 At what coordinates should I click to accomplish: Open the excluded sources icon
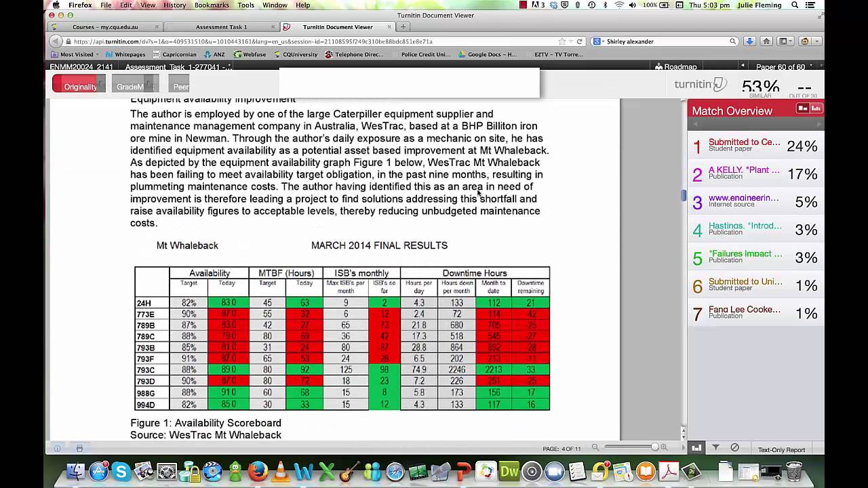click(734, 448)
